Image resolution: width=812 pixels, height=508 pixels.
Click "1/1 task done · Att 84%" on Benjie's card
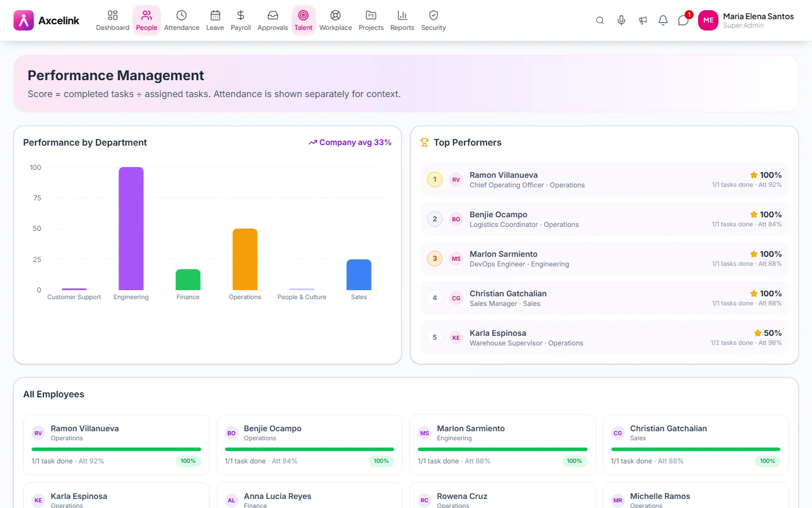[x=261, y=461]
